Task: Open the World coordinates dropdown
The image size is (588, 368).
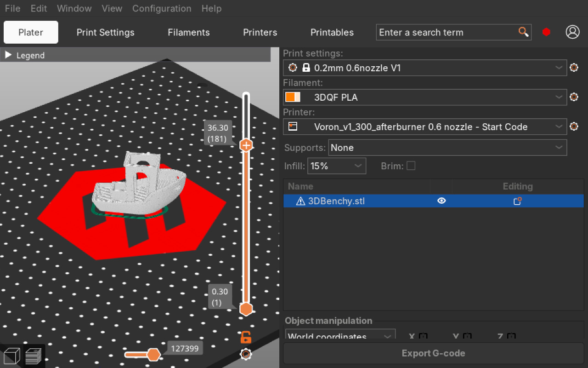Action: click(340, 336)
